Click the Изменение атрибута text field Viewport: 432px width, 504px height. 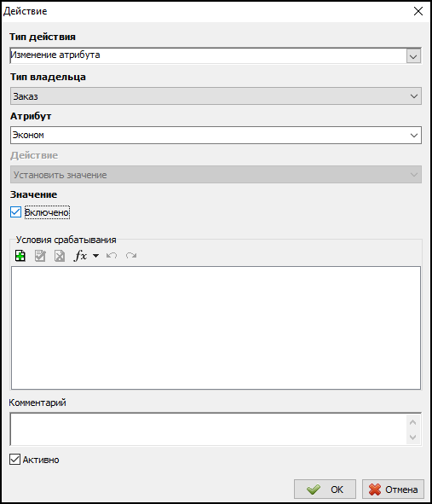pos(208,55)
